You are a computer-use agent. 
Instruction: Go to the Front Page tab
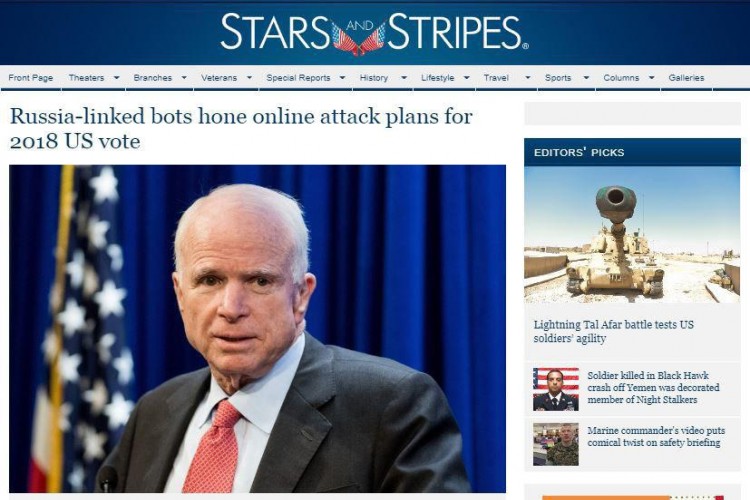pos(31,78)
